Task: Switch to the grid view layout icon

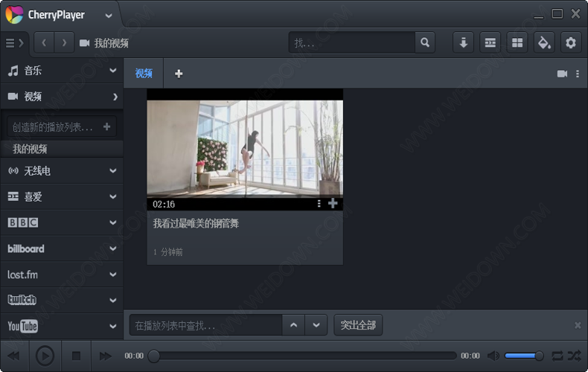Action: point(517,43)
